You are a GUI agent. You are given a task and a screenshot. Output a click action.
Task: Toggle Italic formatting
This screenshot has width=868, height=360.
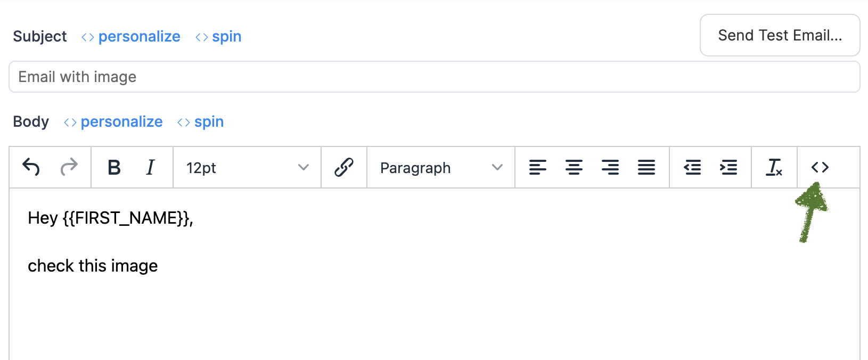click(x=151, y=167)
